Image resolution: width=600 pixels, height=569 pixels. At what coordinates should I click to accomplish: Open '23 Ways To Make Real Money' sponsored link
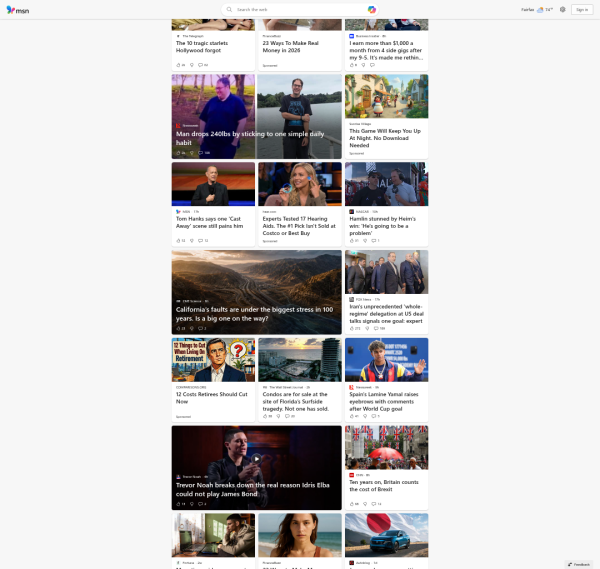pyautogui.click(x=290, y=47)
